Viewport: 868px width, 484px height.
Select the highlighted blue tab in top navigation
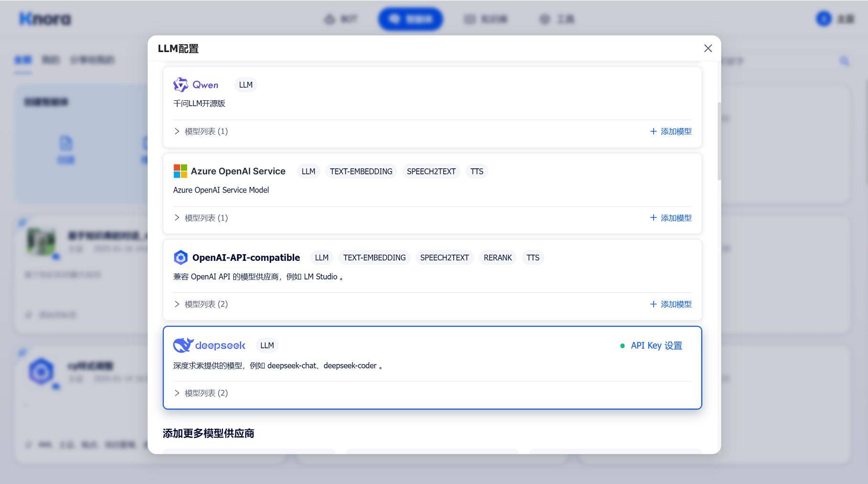(411, 19)
